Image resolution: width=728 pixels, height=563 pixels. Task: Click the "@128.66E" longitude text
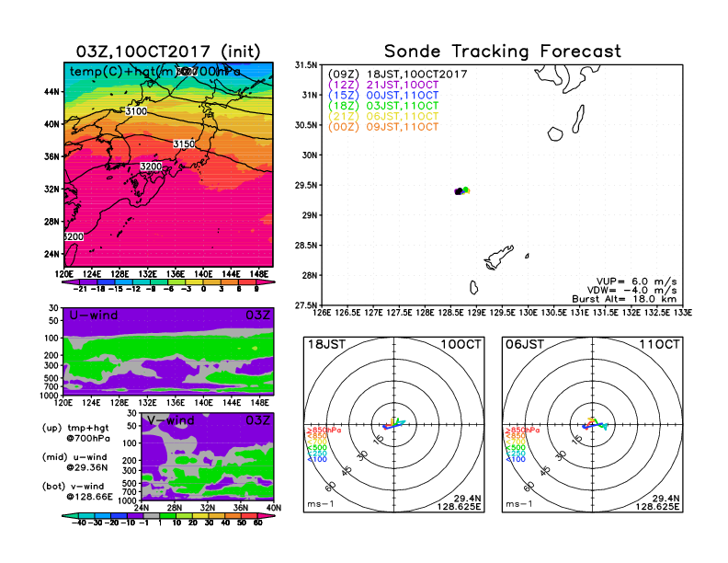[89, 497]
